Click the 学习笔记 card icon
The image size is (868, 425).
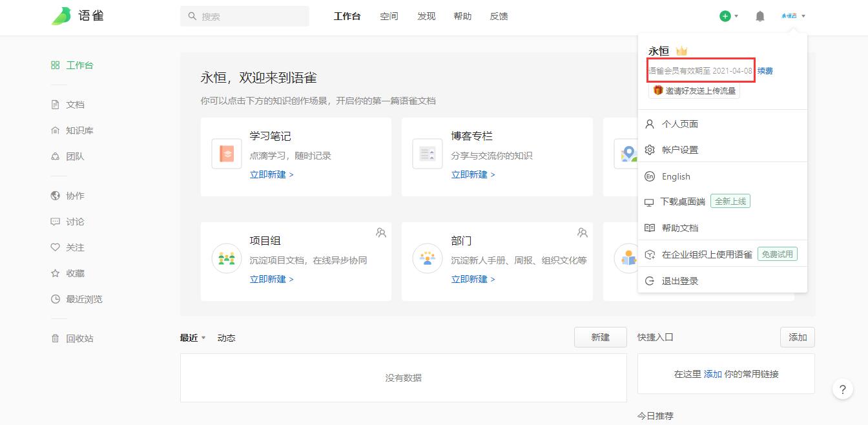click(227, 154)
